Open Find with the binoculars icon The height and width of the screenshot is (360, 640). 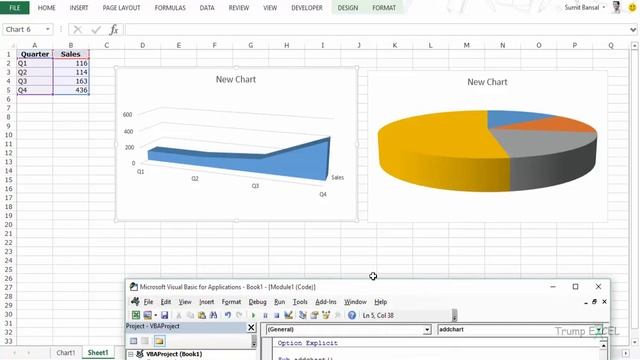tap(213, 315)
